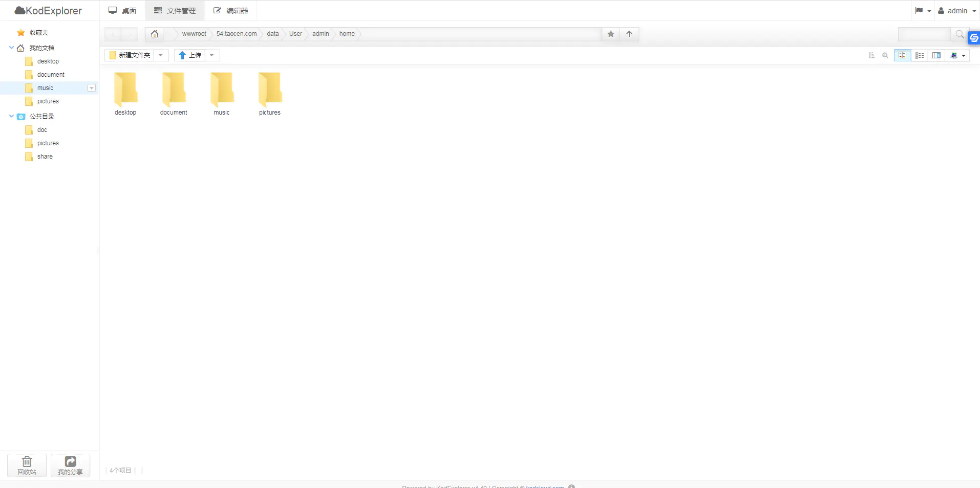Open dropdown next to 新建文件夹
Viewport: 980px width, 488px height.
[x=161, y=55]
